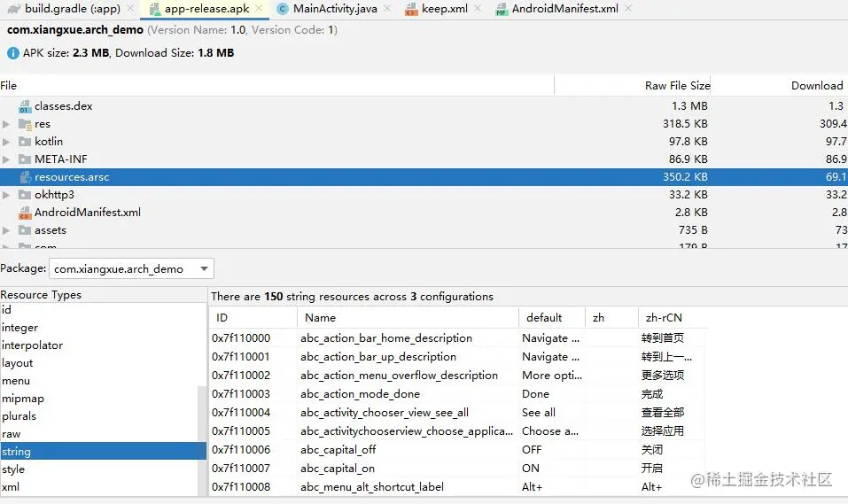Click the XML icon on keep.xml tab
This screenshot has height=504, width=848.
pyautogui.click(x=411, y=9)
